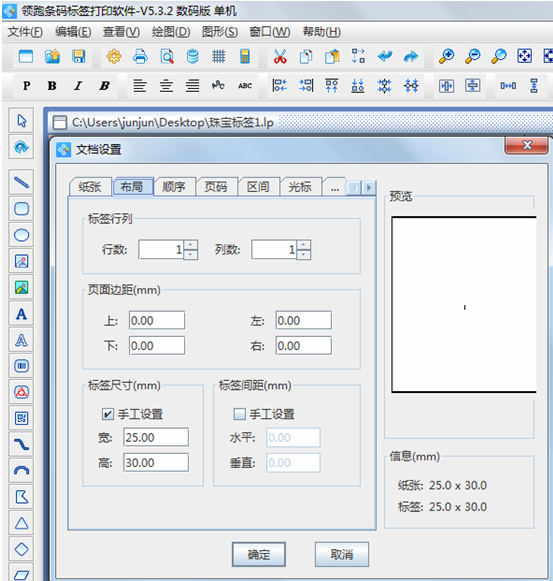Click the scissors cut icon
This screenshot has width=553, height=581.
pos(280,57)
